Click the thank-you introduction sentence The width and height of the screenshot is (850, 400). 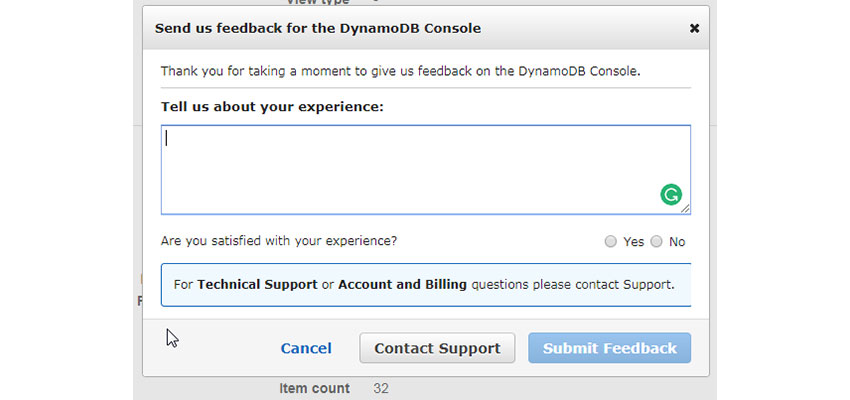pyautogui.click(x=401, y=71)
